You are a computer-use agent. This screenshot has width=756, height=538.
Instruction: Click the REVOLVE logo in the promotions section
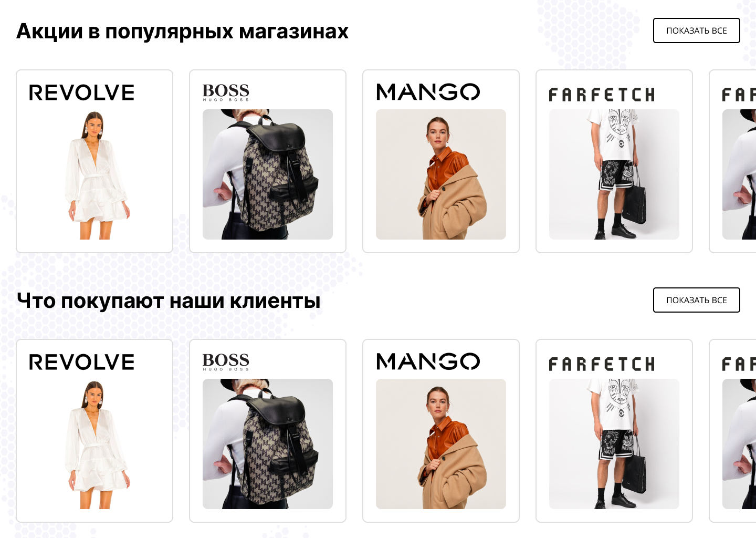[82, 92]
